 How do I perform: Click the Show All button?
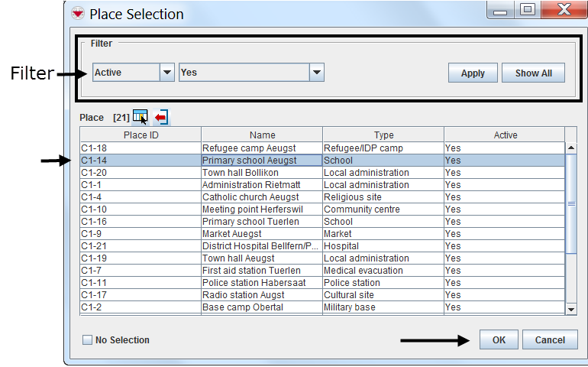pyautogui.click(x=533, y=73)
